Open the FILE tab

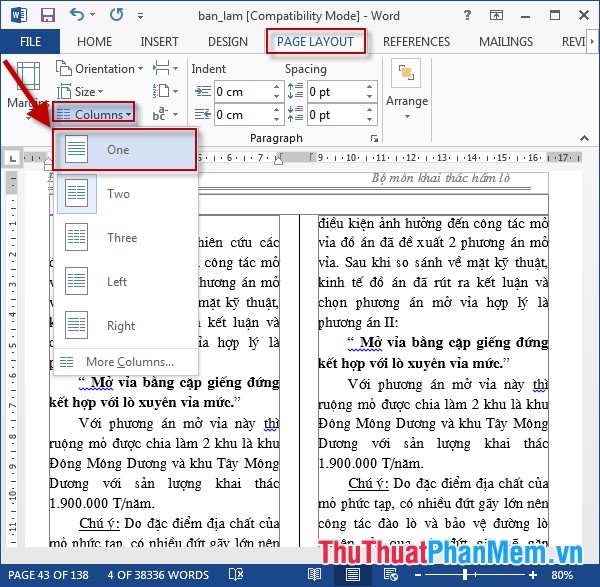pyautogui.click(x=30, y=41)
